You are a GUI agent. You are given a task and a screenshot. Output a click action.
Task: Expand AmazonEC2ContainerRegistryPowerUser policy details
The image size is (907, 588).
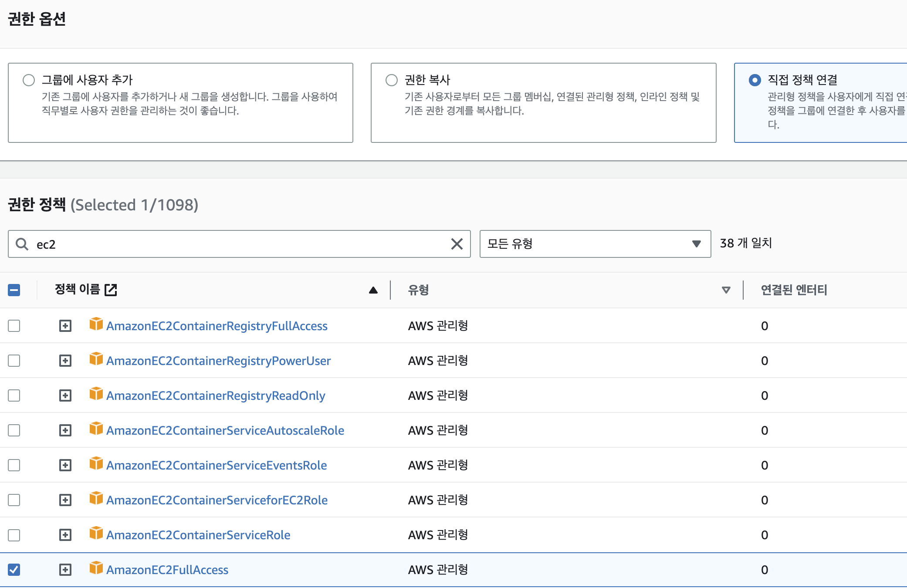point(65,361)
